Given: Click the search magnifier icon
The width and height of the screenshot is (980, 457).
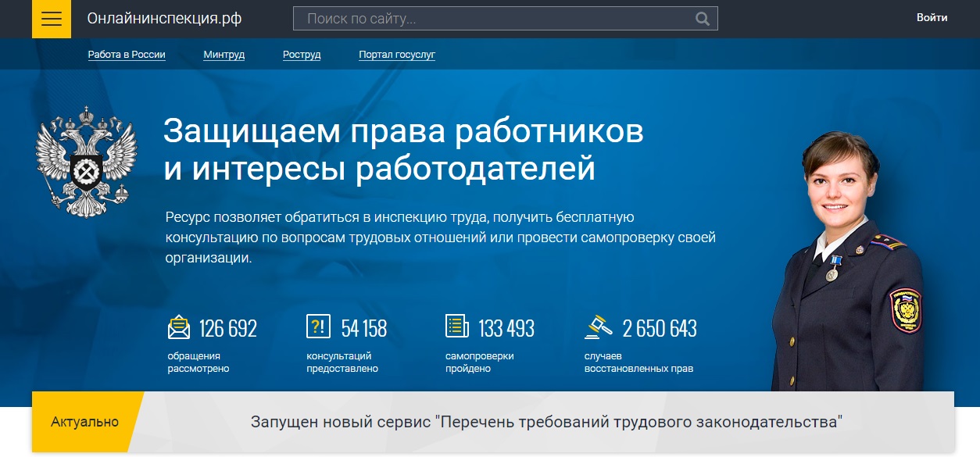Looking at the screenshot, I should tap(703, 19).
